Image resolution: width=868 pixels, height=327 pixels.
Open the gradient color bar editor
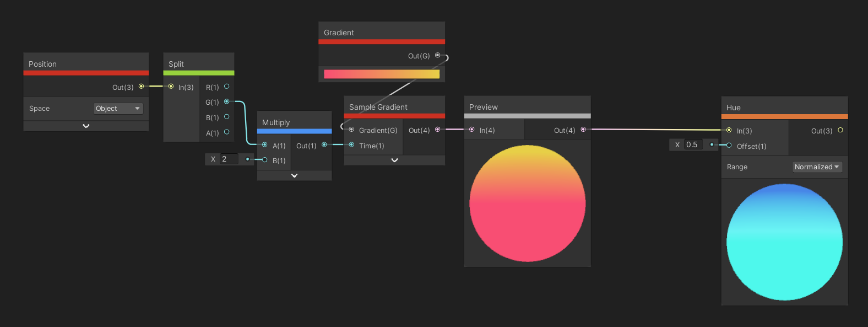point(381,74)
